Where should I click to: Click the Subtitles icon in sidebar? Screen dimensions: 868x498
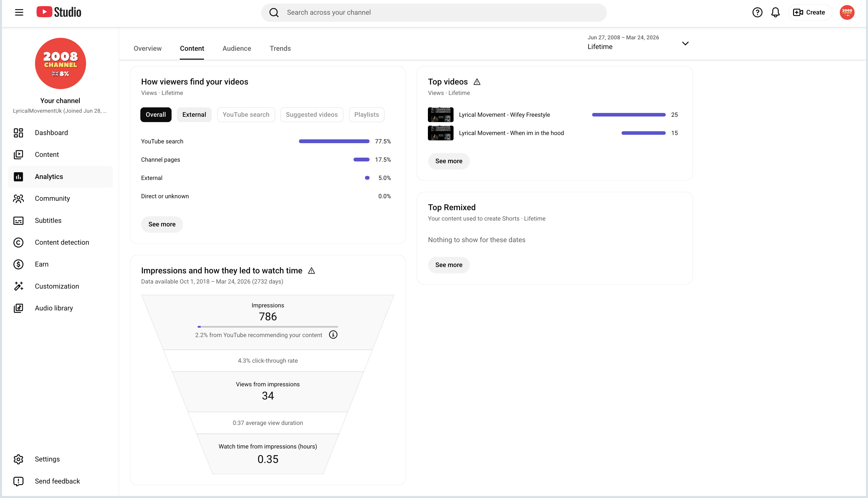pyautogui.click(x=19, y=221)
